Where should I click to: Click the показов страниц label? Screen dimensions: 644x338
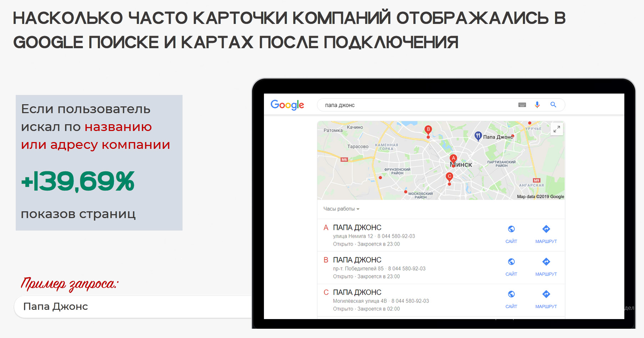(78, 214)
